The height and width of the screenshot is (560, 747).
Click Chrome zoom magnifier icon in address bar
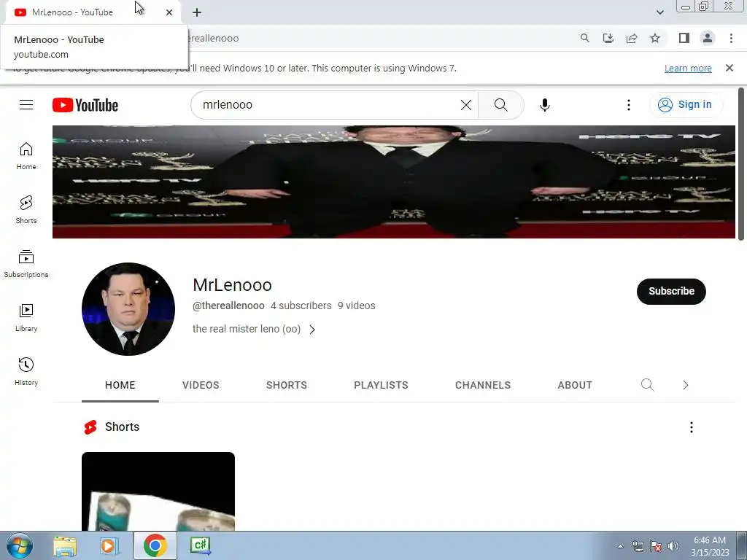(584, 38)
